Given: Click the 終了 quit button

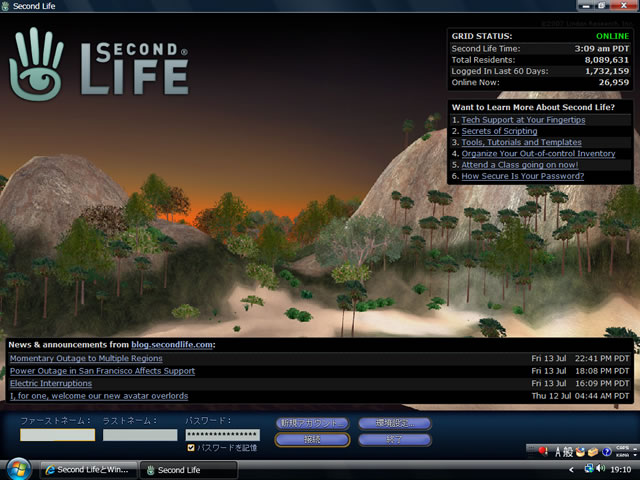Looking at the screenshot, I should (x=394, y=439).
